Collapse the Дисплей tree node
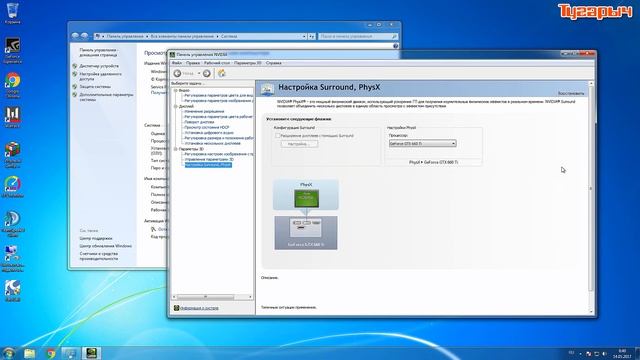 176,106
